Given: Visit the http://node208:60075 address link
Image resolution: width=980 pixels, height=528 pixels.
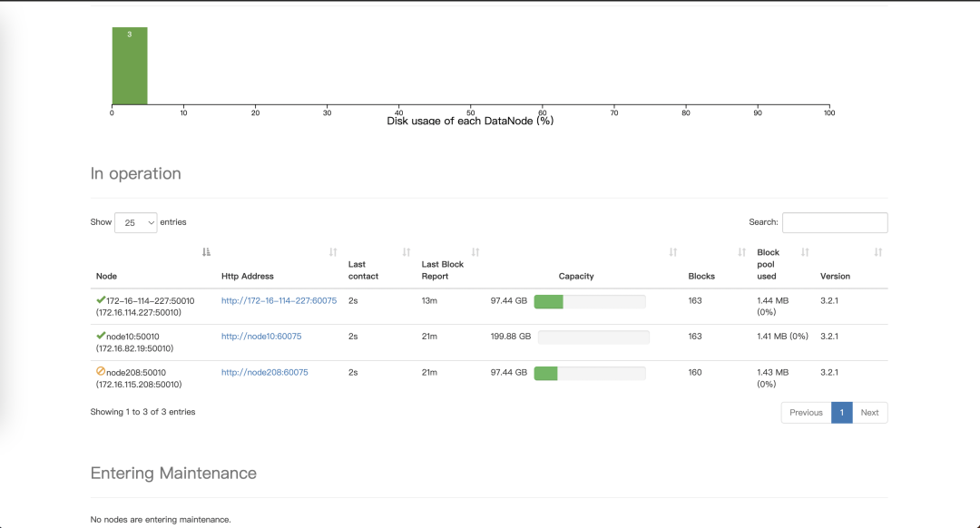Looking at the screenshot, I should pos(264,372).
